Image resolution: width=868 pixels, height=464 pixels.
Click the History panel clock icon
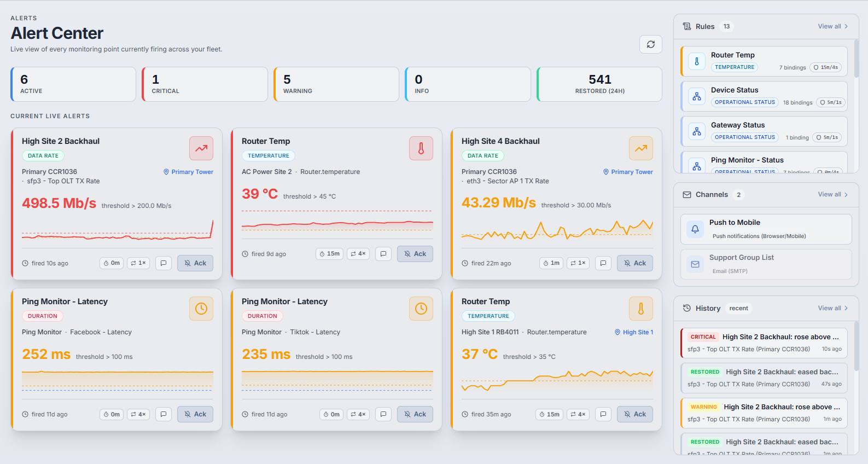(x=687, y=308)
